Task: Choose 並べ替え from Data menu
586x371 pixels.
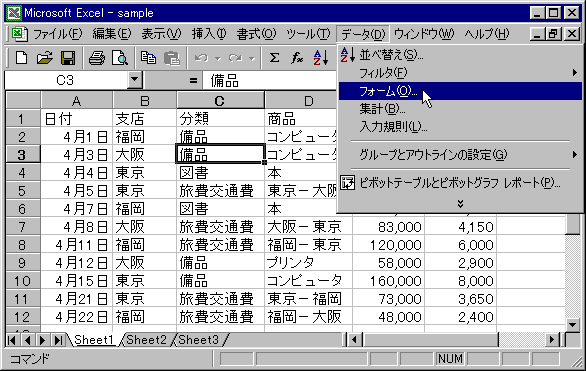Action: point(460,55)
